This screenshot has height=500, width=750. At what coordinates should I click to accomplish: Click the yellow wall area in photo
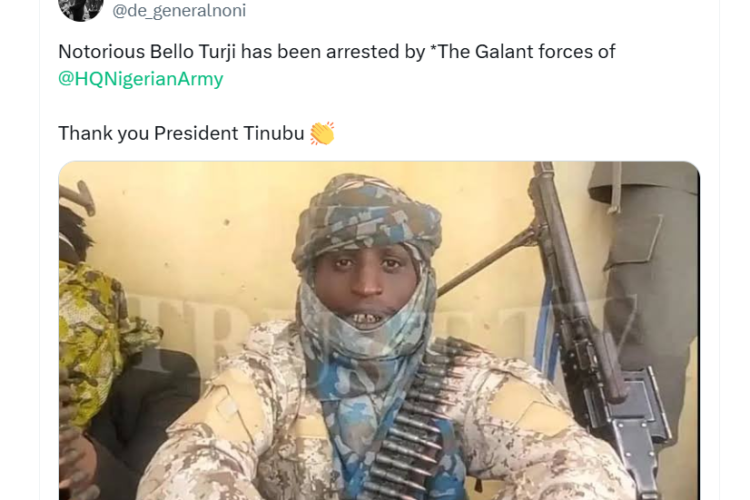191,239
